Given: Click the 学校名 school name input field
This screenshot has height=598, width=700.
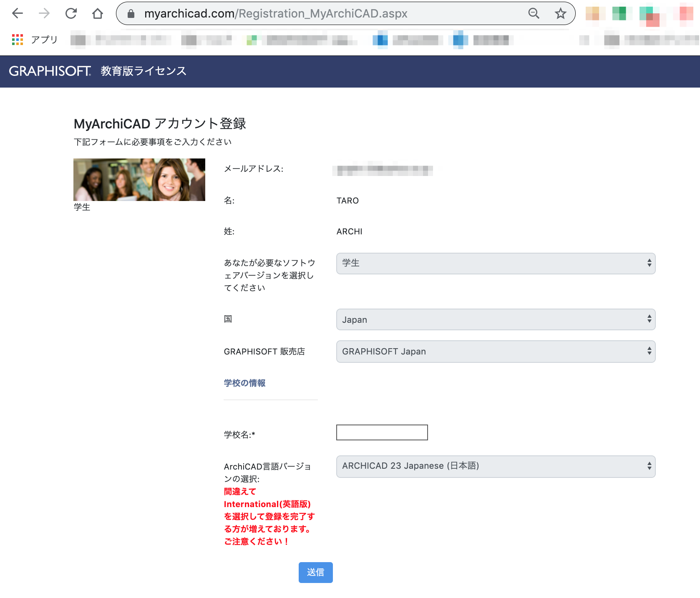Looking at the screenshot, I should 382,432.
